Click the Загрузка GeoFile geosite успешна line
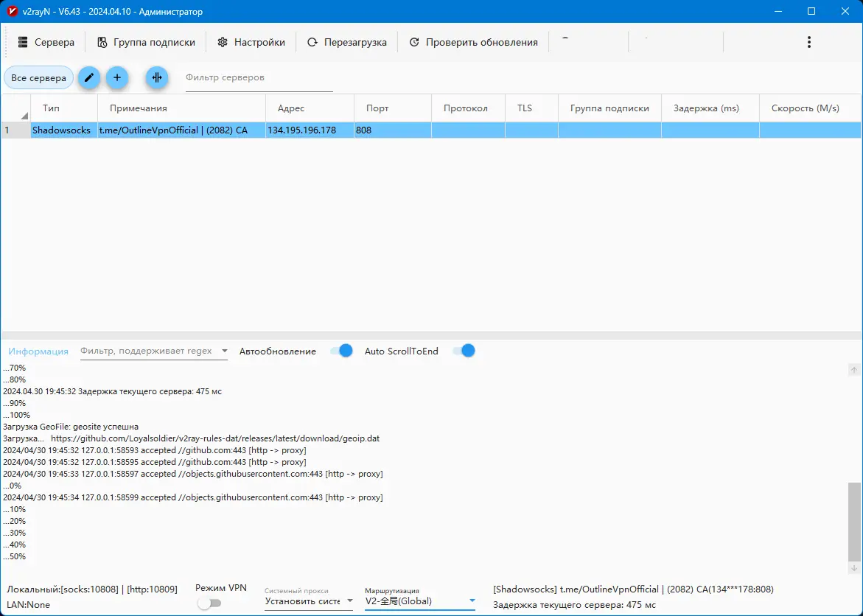The width and height of the screenshot is (863, 616). point(71,427)
